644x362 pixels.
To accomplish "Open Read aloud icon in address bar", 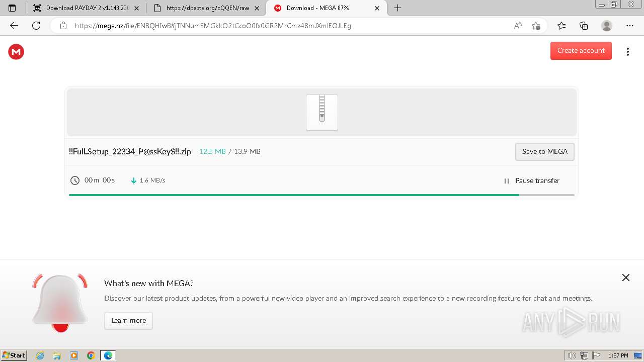I will 518,26.
